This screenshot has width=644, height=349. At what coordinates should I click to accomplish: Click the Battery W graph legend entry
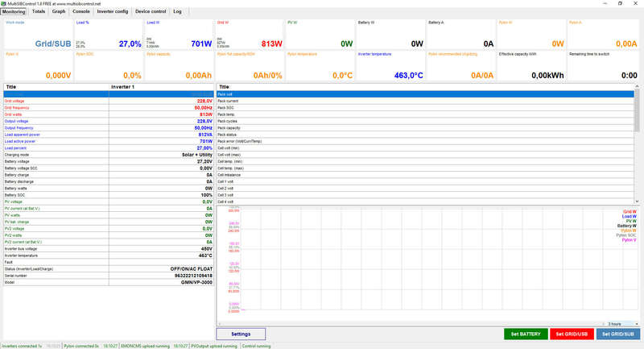tap(627, 226)
